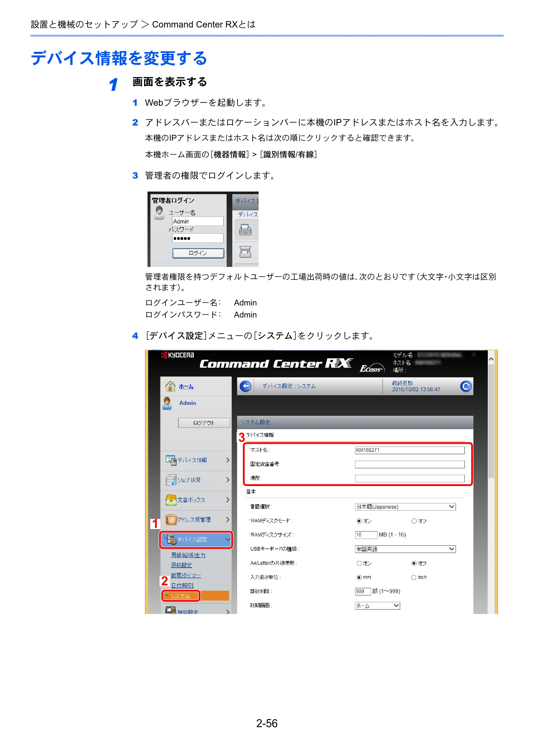Select A4/Letter共通使用 オフ radio button
534x756 pixels.
click(414, 563)
